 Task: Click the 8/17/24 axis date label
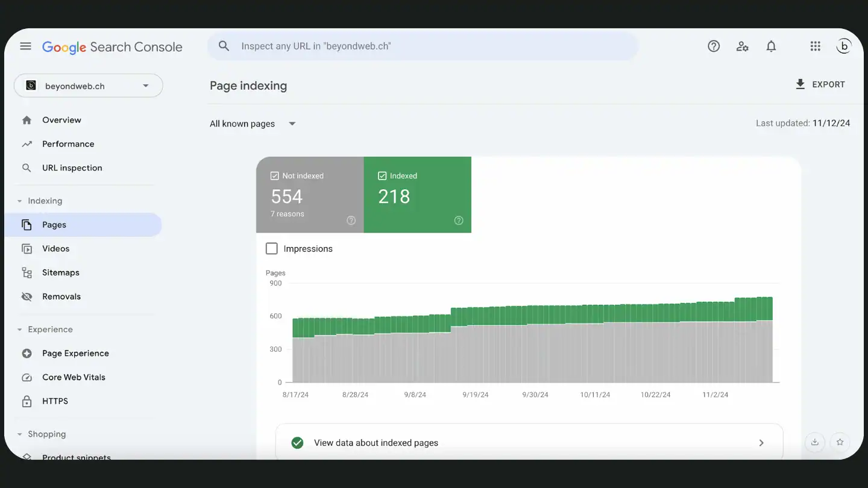(x=295, y=395)
